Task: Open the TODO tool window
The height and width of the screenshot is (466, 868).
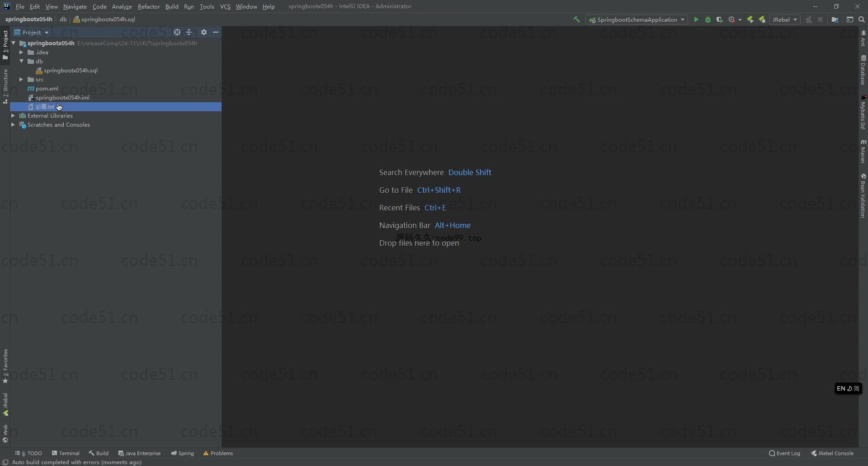Action: tap(28, 453)
